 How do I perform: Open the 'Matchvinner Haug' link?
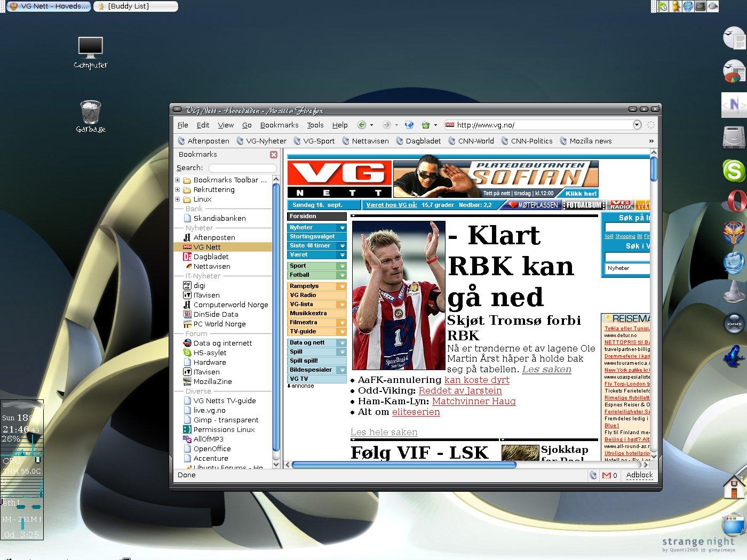tap(474, 401)
